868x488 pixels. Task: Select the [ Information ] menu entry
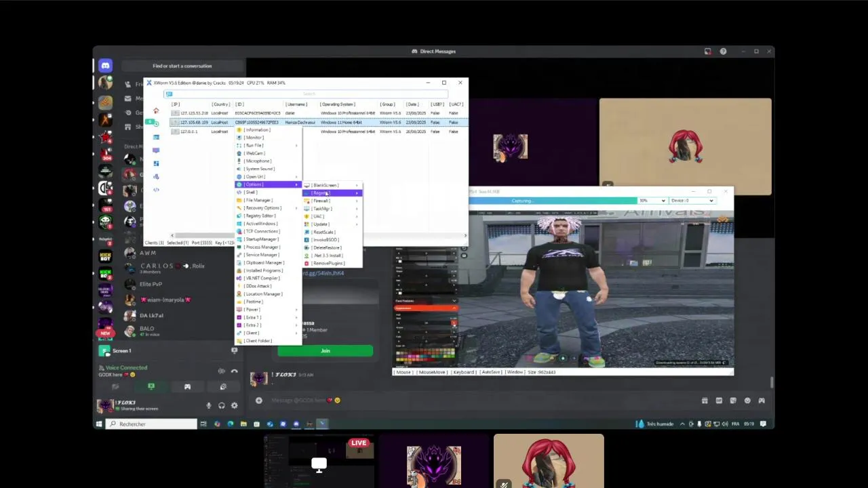[x=269, y=130]
